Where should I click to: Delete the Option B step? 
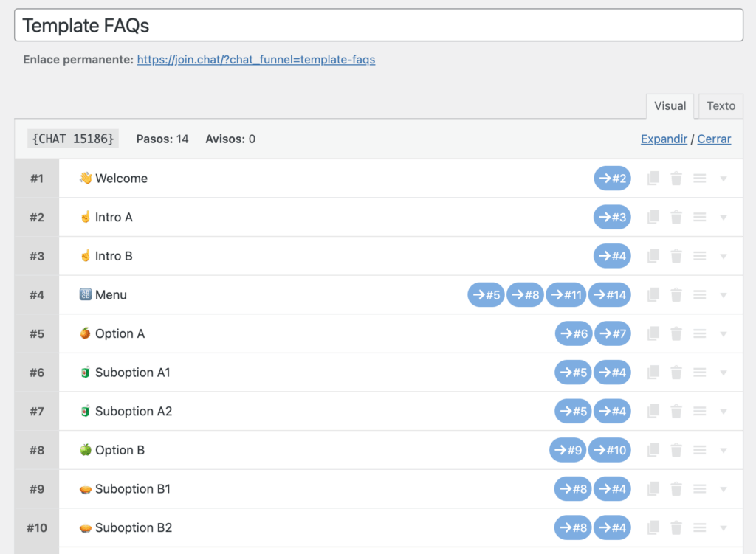pyautogui.click(x=676, y=450)
